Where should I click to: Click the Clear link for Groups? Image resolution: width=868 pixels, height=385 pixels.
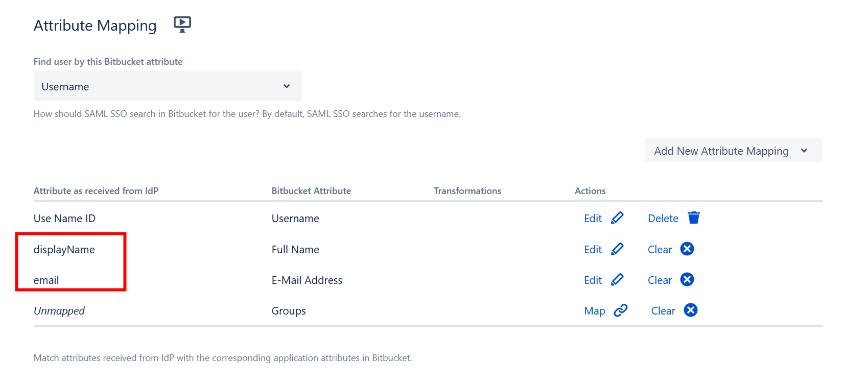663,311
